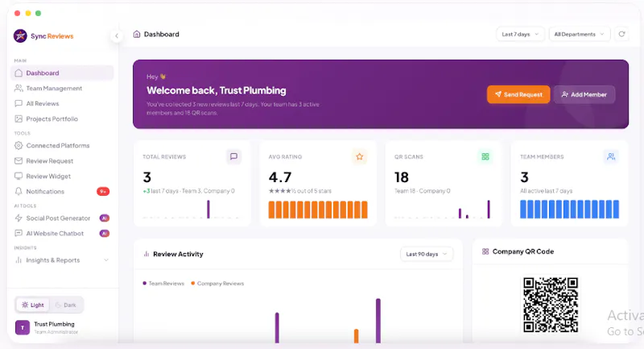This screenshot has height=349, width=644.
Task: Click the blue Team Members bar chart
Action: click(569, 209)
